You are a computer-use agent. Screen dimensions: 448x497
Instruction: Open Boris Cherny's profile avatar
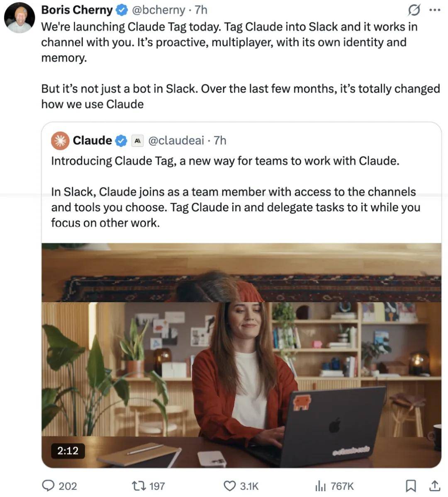[x=19, y=18]
